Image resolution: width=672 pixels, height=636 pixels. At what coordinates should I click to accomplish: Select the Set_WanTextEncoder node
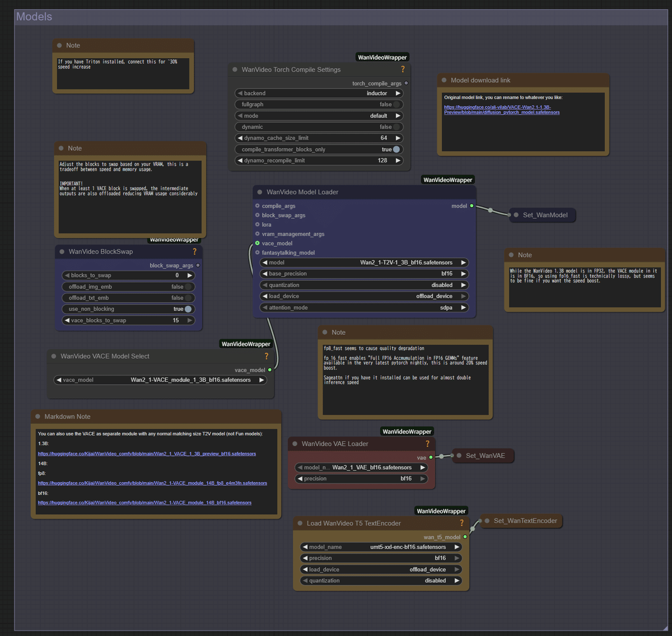[x=521, y=521]
